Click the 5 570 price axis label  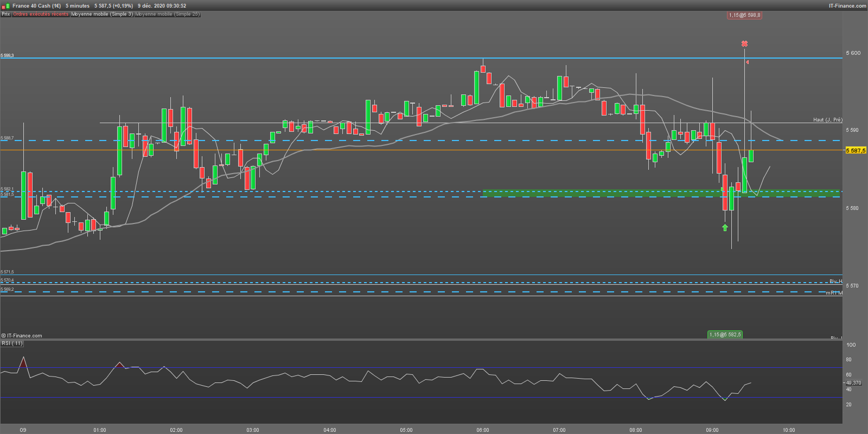[x=853, y=286]
